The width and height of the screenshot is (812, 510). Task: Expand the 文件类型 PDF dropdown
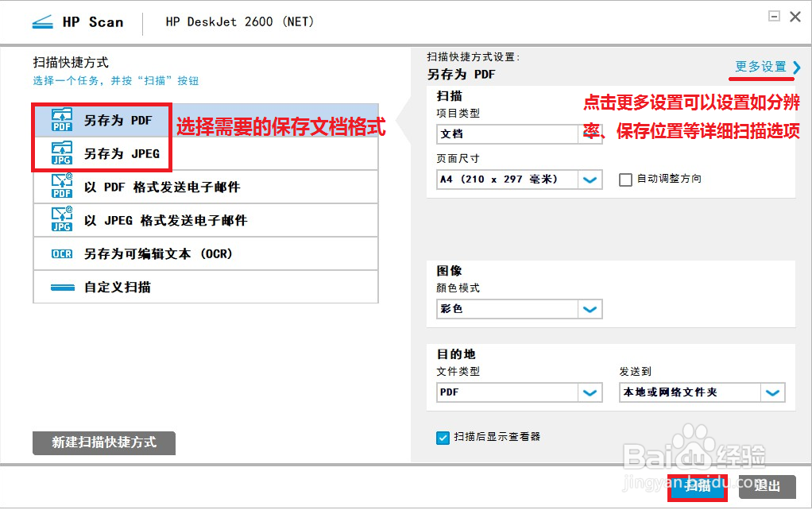[x=520, y=392]
